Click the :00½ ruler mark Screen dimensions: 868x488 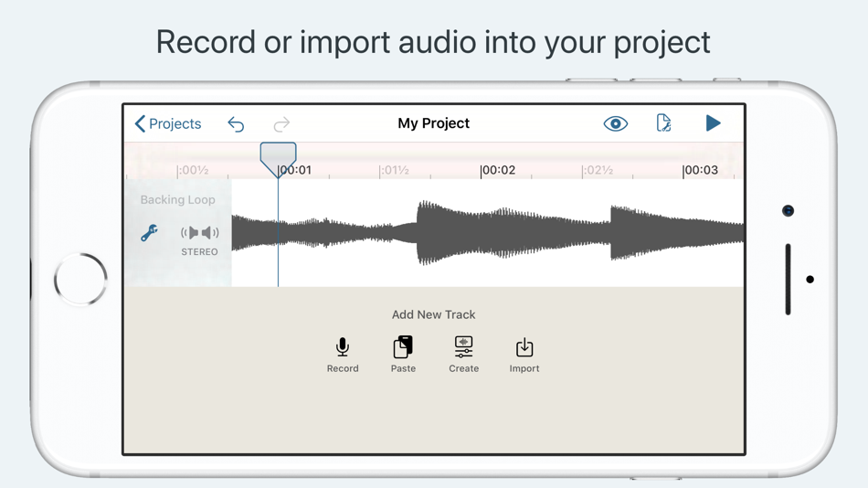pyautogui.click(x=193, y=170)
